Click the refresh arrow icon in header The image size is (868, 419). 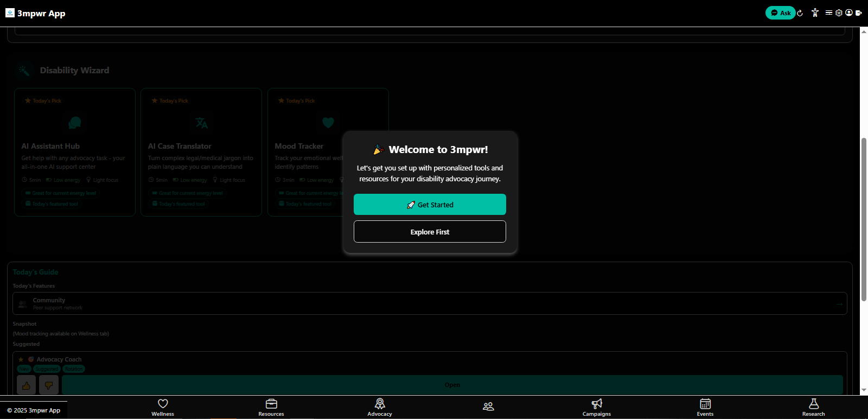[x=800, y=13]
